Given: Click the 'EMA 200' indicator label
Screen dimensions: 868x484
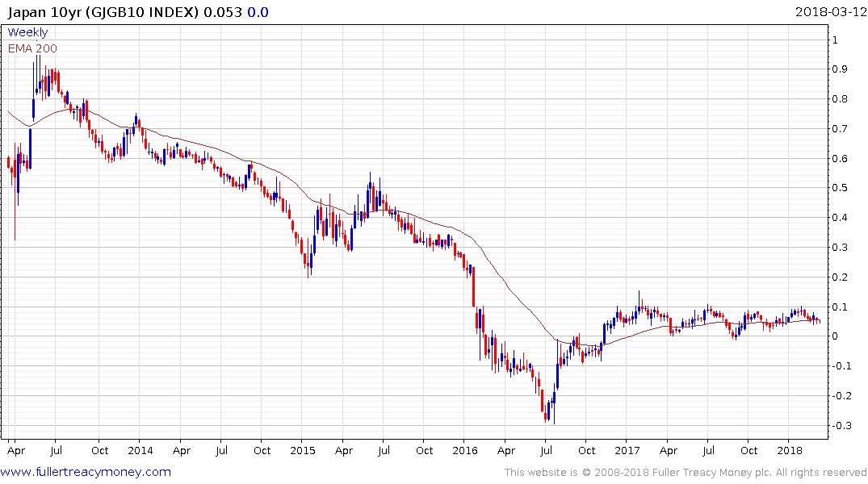Looking at the screenshot, I should (32, 48).
